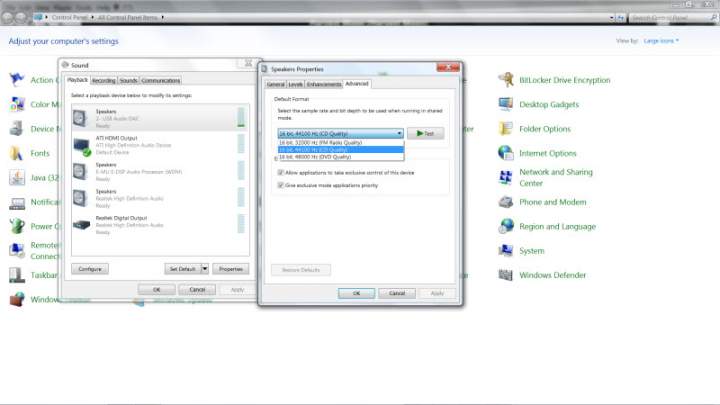720x405 pixels.
Task: Switch to the Playback tab in Sound
Action: point(77,80)
